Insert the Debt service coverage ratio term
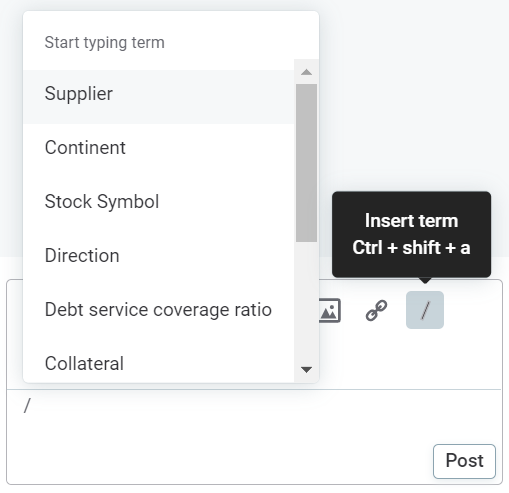Image resolution: width=509 pixels, height=493 pixels. click(159, 309)
